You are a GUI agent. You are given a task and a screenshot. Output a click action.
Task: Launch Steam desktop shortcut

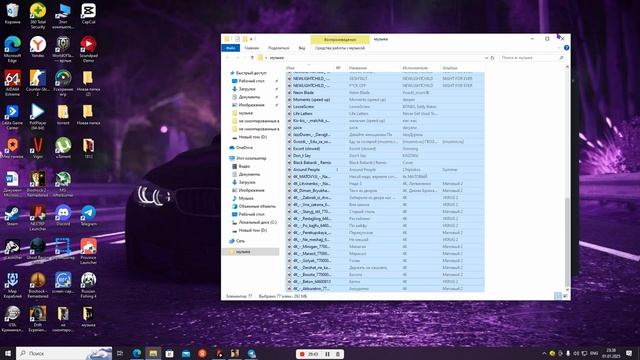click(x=12, y=216)
